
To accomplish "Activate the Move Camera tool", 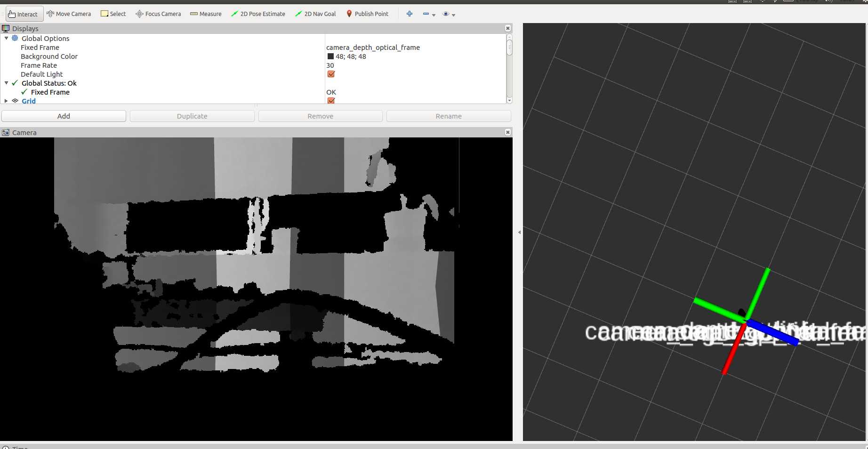I will tap(69, 14).
